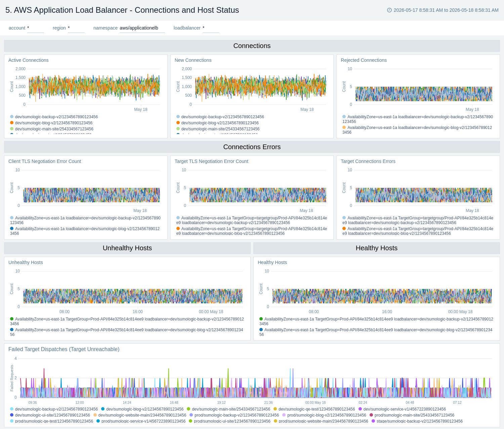This screenshot has height=429, width=504.
Task: Select the Unhealthy Hosts section header bar
Action: tap(127, 248)
